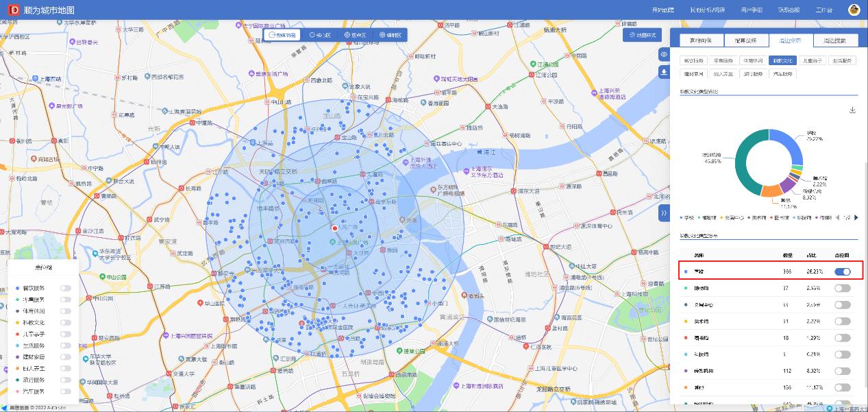Click the 112 count in 传媒机构 row
This screenshot has height=412, width=868.
[788, 371]
